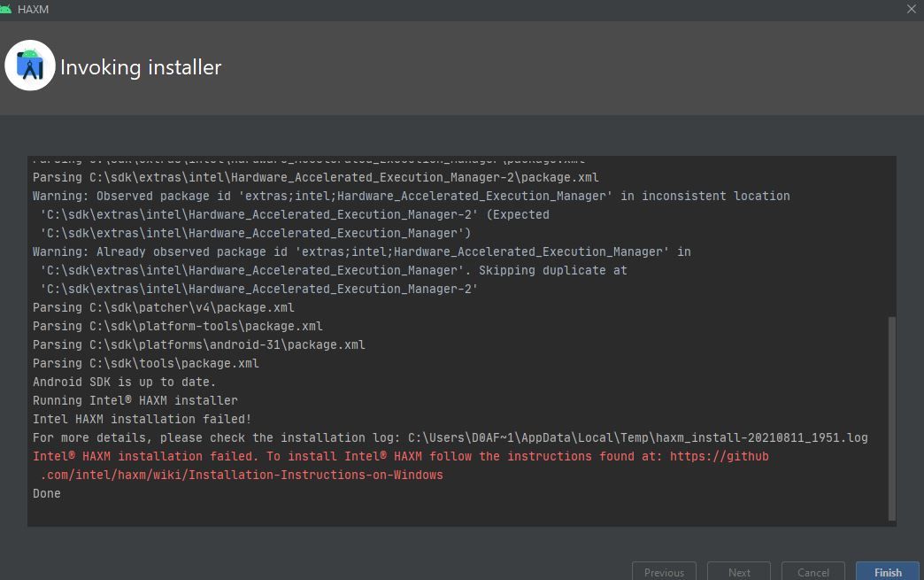Click the haxm_install log file path line
The height and width of the screenshot is (580, 924).
pos(450,438)
